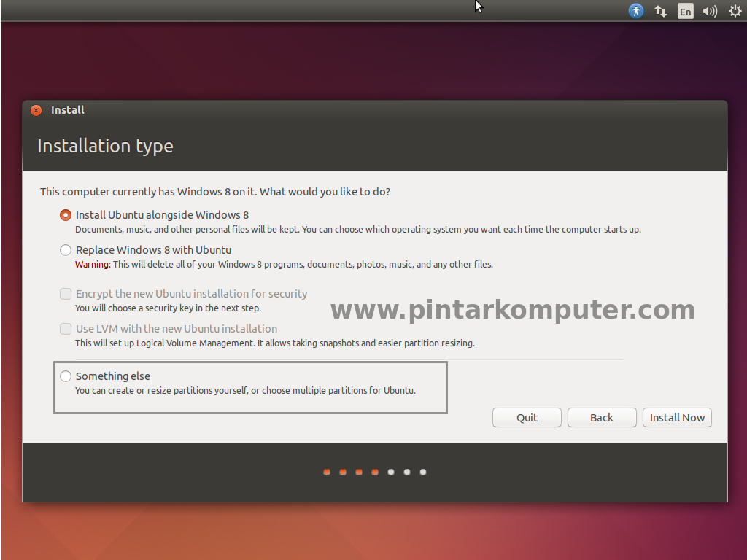
Task: Click the 'Documents, music, and other personal files' description
Action: 357,230
